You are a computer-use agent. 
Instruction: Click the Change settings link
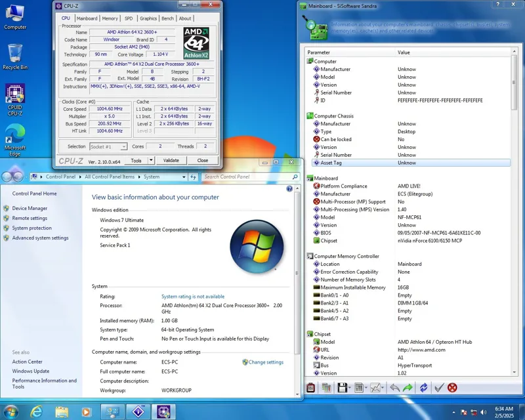265,362
